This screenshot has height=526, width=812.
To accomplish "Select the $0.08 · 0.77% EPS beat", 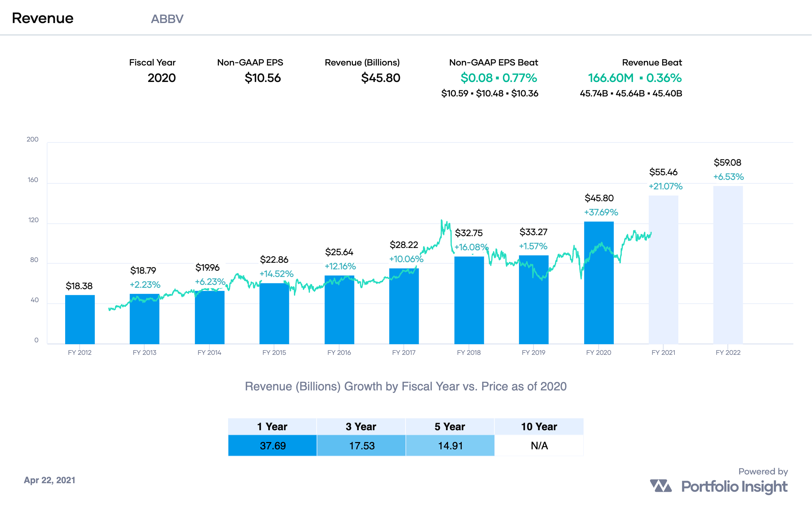I will tap(499, 78).
